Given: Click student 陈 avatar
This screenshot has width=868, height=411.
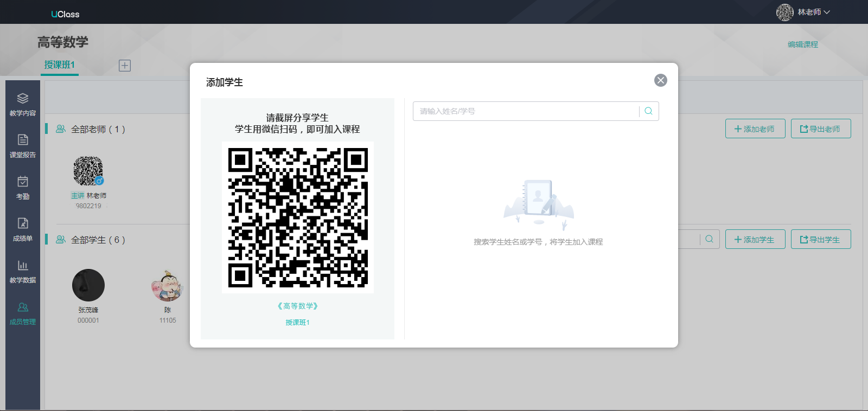Looking at the screenshot, I should click(x=168, y=285).
